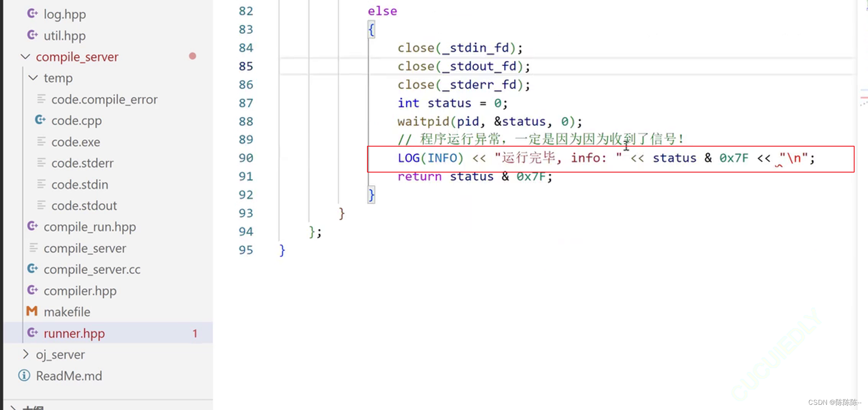Click the Chinese comment on line 89
Viewport: 868px width, 410px height.
pyautogui.click(x=541, y=139)
